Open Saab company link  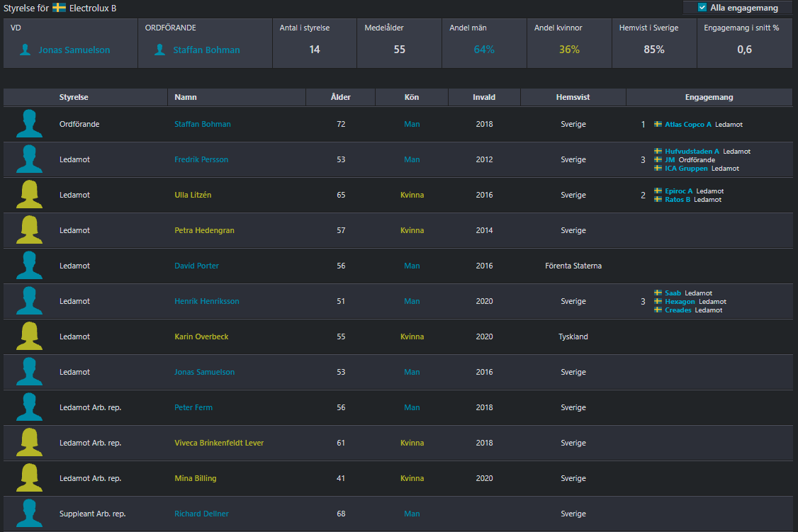coord(673,293)
